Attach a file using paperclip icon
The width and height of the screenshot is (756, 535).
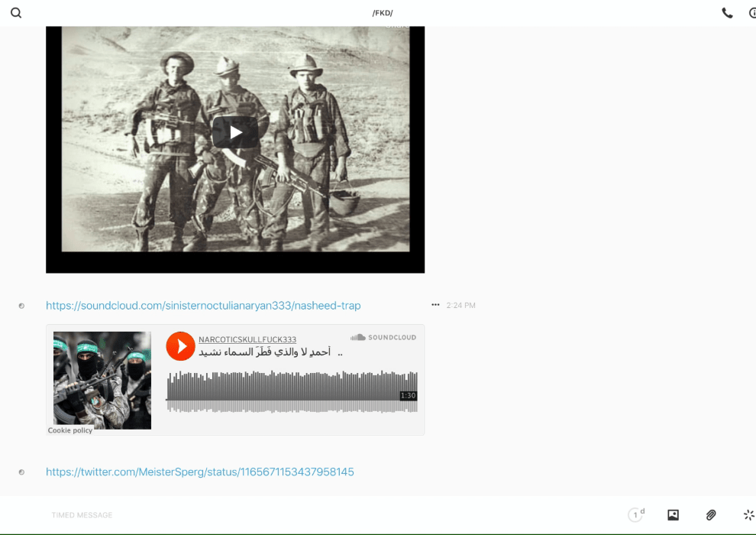tap(711, 515)
